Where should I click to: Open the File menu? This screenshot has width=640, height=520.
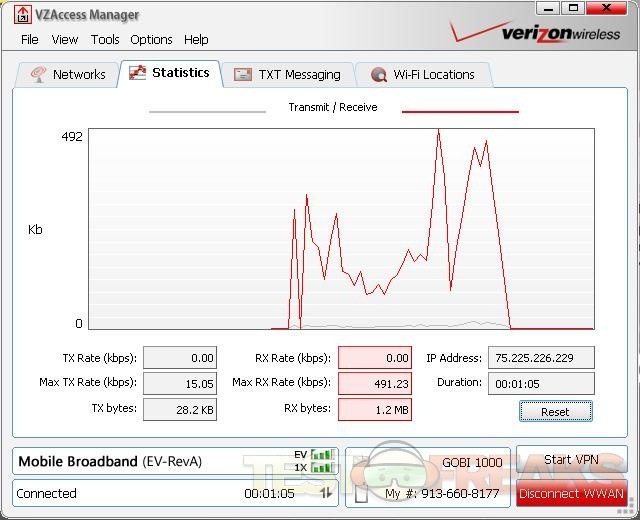(x=30, y=40)
